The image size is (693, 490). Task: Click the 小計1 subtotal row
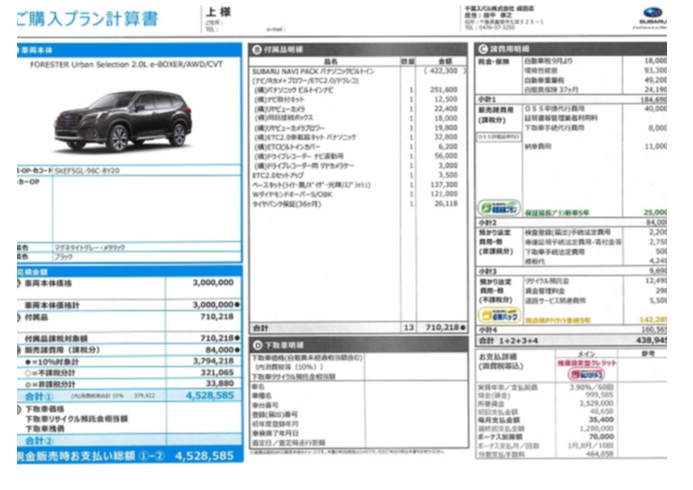click(x=571, y=100)
